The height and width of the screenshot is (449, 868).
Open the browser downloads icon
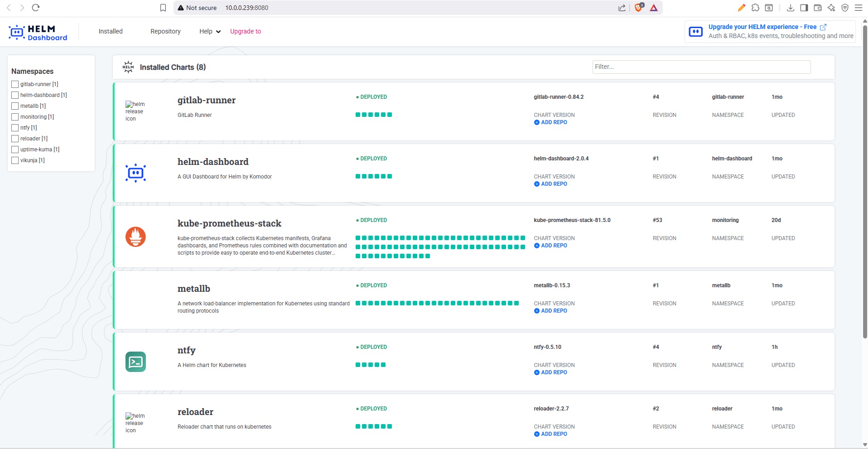point(790,8)
